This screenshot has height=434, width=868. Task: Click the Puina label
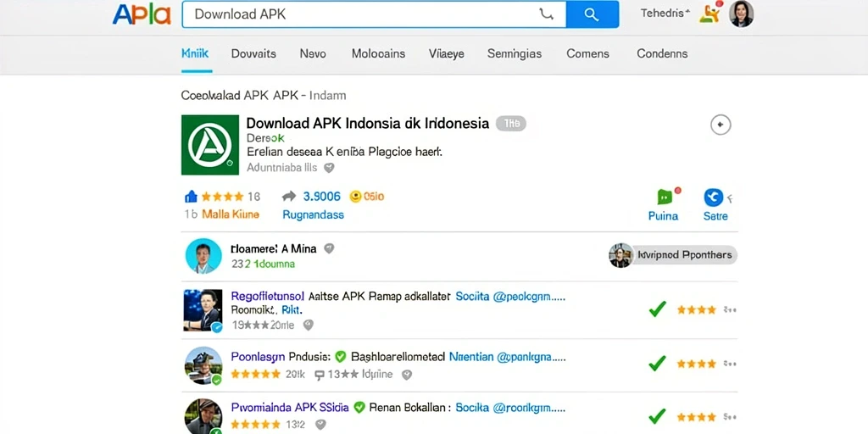pos(663,216)
